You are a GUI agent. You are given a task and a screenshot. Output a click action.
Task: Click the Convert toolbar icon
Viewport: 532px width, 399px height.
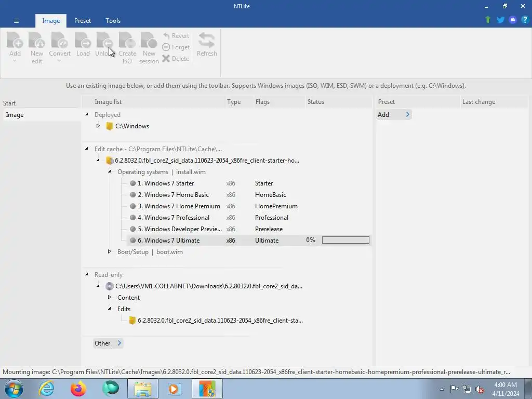(59, 40)
